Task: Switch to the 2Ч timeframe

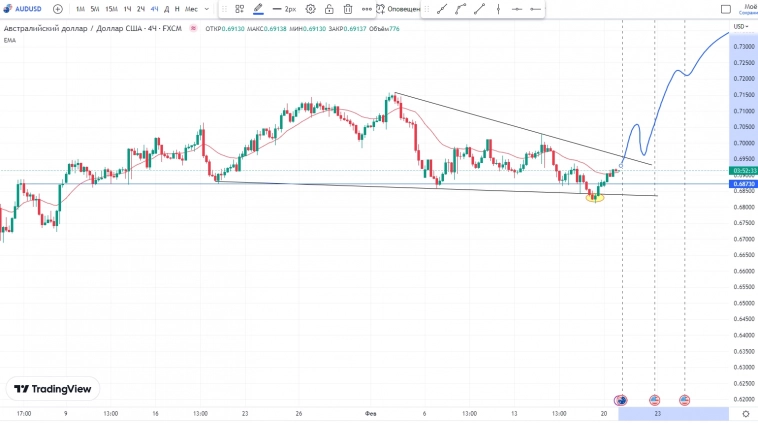Action: (x=141, y=9)
